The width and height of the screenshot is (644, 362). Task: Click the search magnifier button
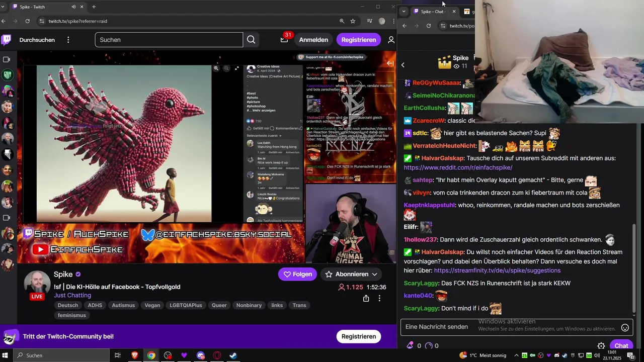pyautogui.click(x=251, y=40)
